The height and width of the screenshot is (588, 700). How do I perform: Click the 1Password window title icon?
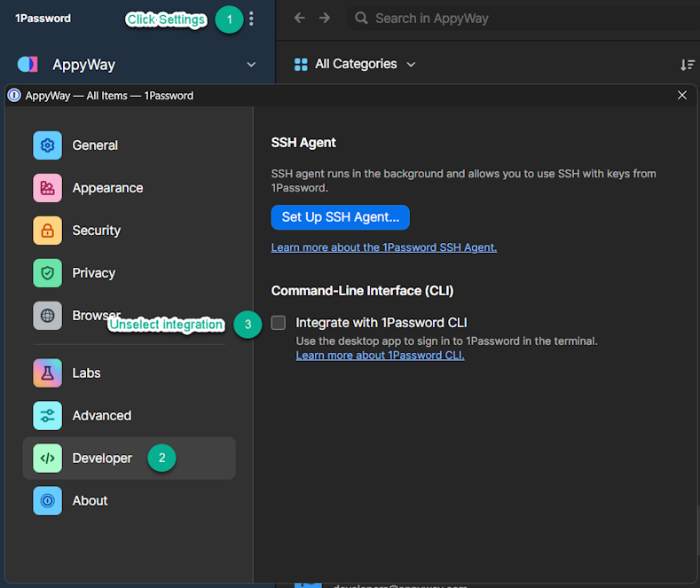tap(14, 96)
